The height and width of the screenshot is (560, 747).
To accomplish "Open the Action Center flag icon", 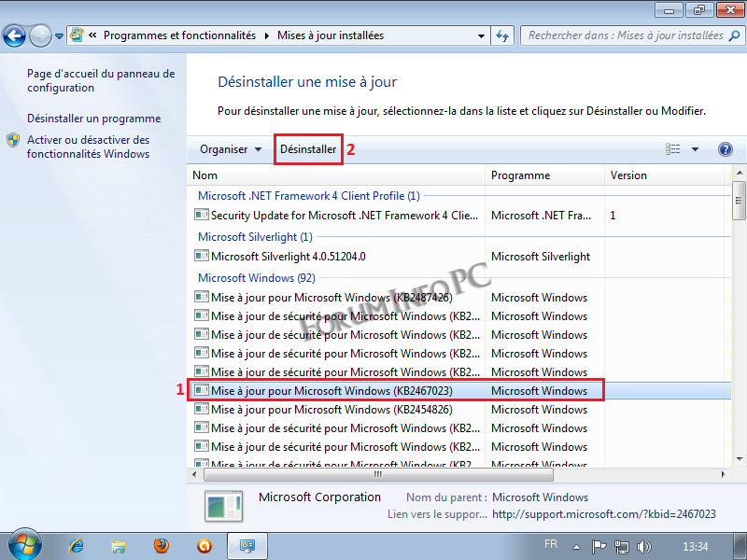I will pyautogui.click(x=599, y=546).
